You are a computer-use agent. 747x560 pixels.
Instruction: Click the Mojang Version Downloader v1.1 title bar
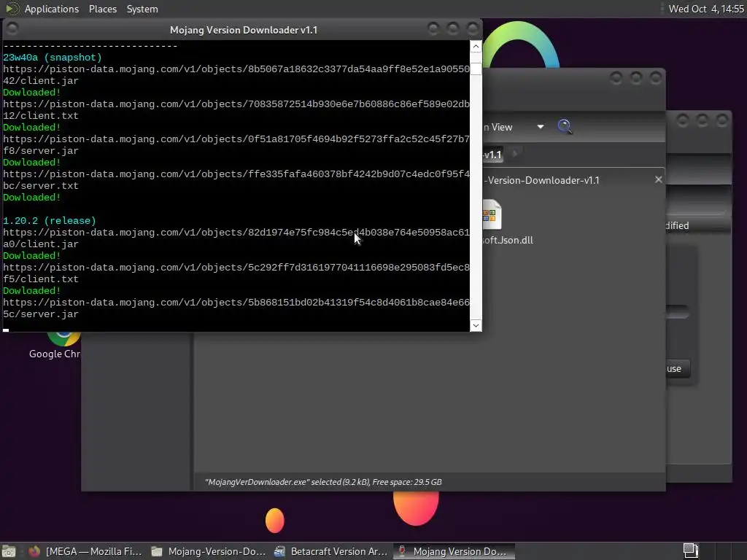pos(244,29)
